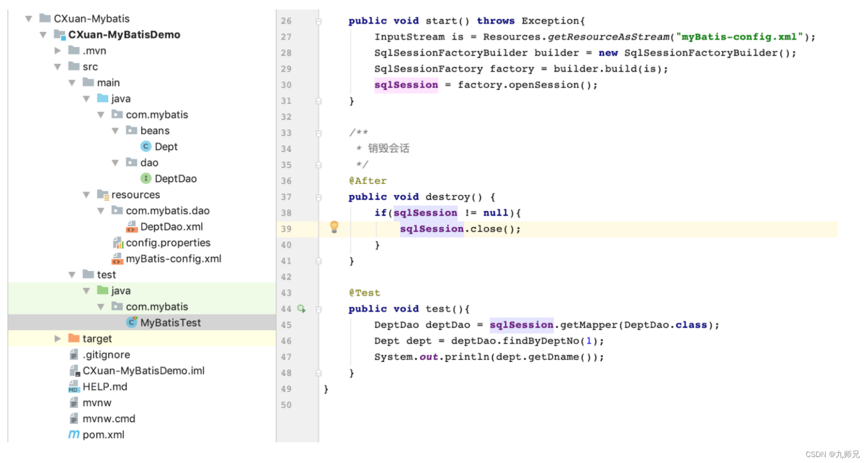This screenshot has height=463, width=868.
Task: Click the DeptDao.xml file icon
Action: (131, 227)
